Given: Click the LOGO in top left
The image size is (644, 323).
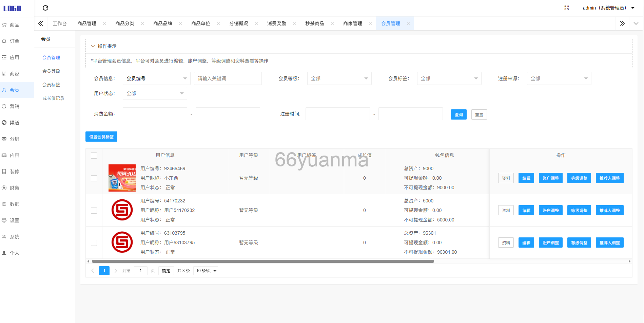Looking at the screenshot, I should [x=12, y=8].
